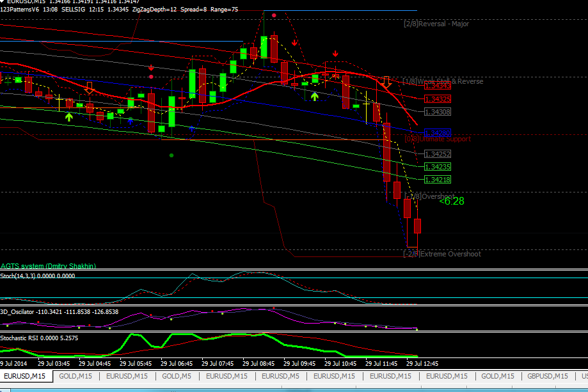Click the gray 1.34252 price label

(x=438, y=154)
